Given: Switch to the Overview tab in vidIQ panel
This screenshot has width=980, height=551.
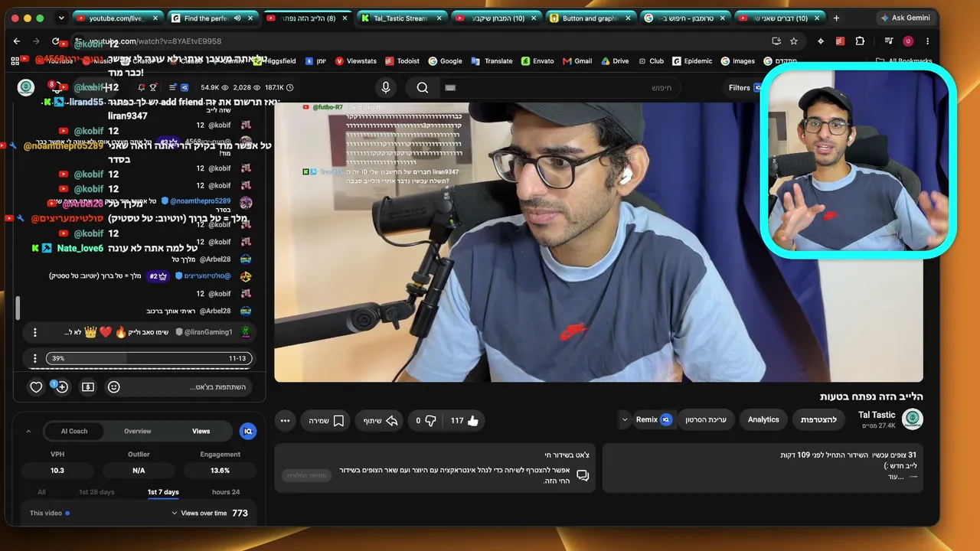Looking at the screenshot, I should coord(138,431).
